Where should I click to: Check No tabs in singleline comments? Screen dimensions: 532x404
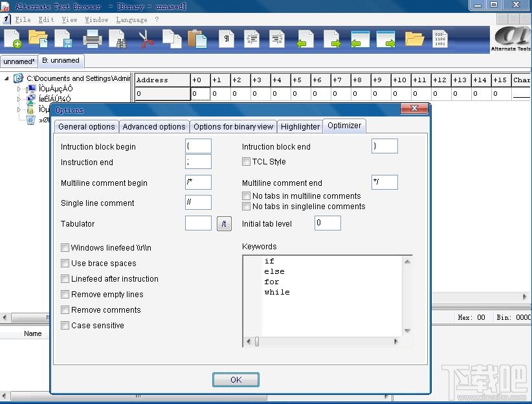[247, 206]
